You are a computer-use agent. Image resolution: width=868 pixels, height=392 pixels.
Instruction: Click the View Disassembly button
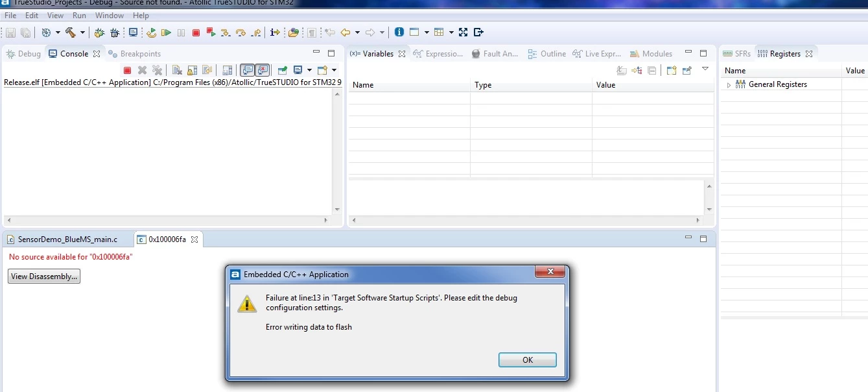click(x=44, y=276)
